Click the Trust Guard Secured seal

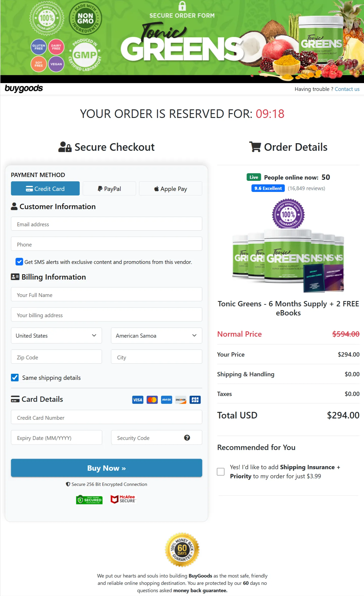point(89,500)
